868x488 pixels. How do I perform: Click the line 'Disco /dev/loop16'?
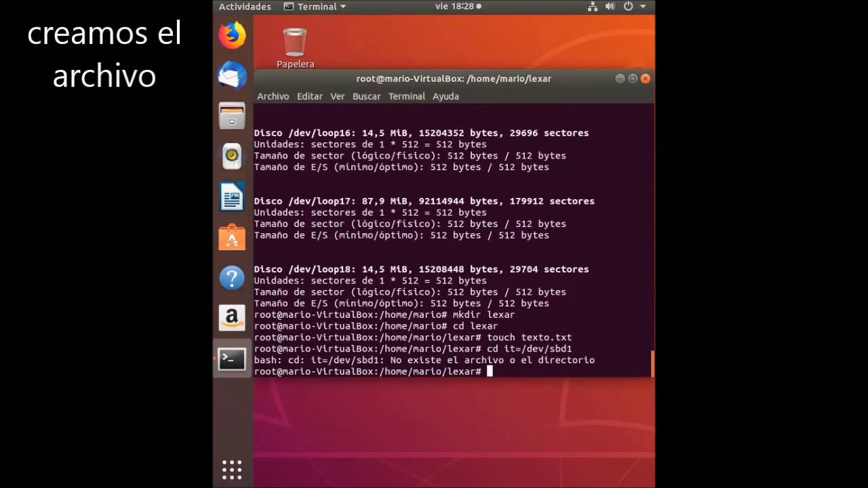(x=421, y=133)
